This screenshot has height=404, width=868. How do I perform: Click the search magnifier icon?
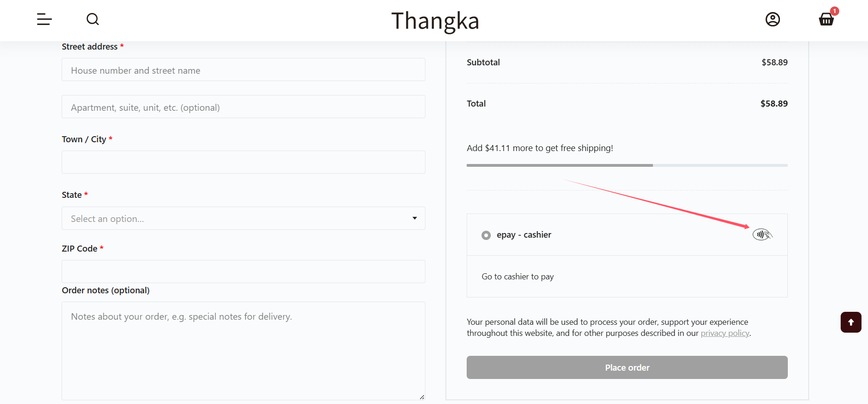click(x=93, y=19)
